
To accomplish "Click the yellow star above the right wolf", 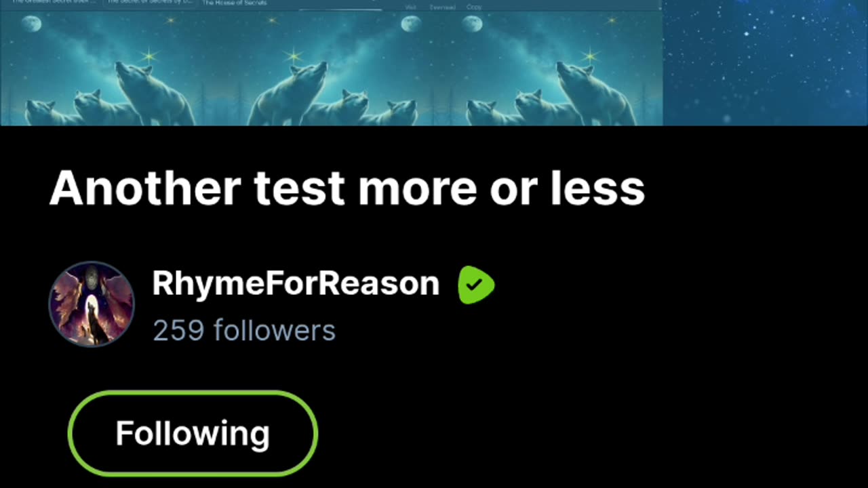I will pos(589,56).
